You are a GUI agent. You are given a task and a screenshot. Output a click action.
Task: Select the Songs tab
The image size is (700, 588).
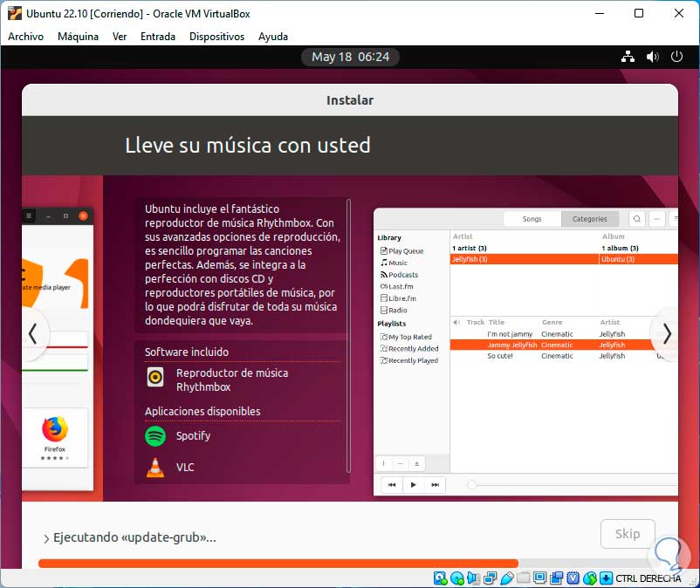(532, 219)
